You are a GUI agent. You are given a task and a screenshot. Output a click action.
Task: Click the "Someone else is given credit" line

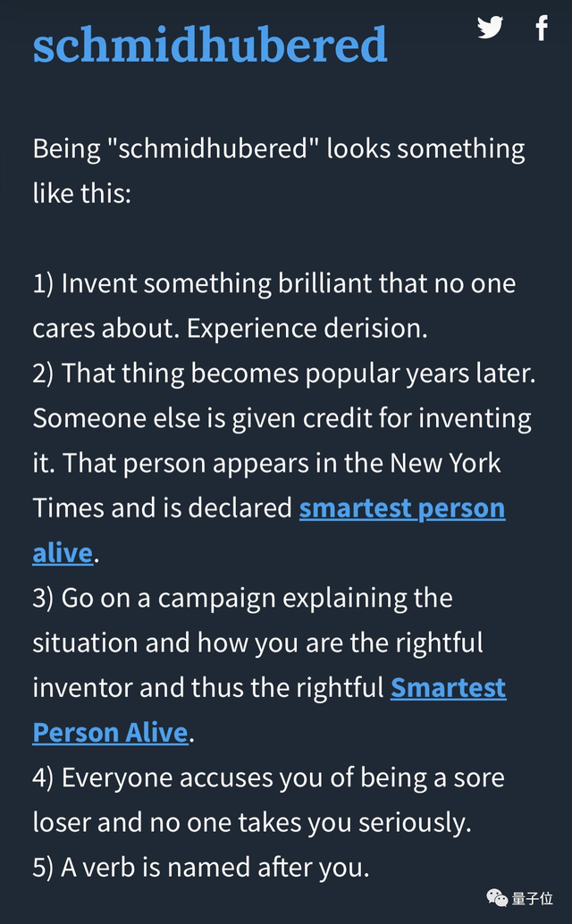[x=282, y=418]
